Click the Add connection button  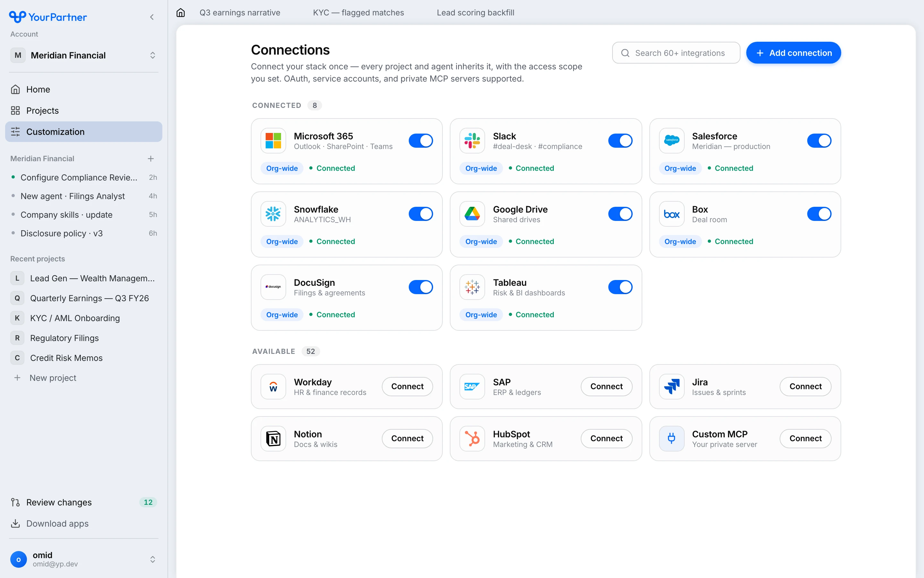click(793, 53)
